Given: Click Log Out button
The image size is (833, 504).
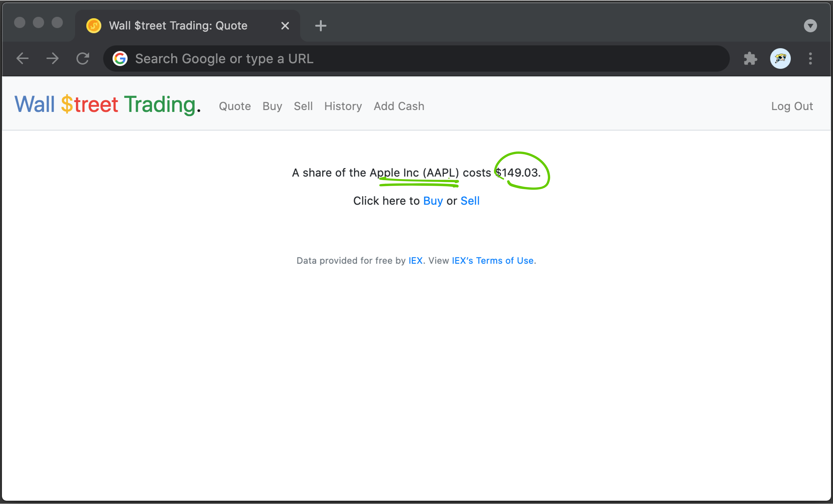Looking at the screenshot, I should pyautogui.click(x=792, y=106).
